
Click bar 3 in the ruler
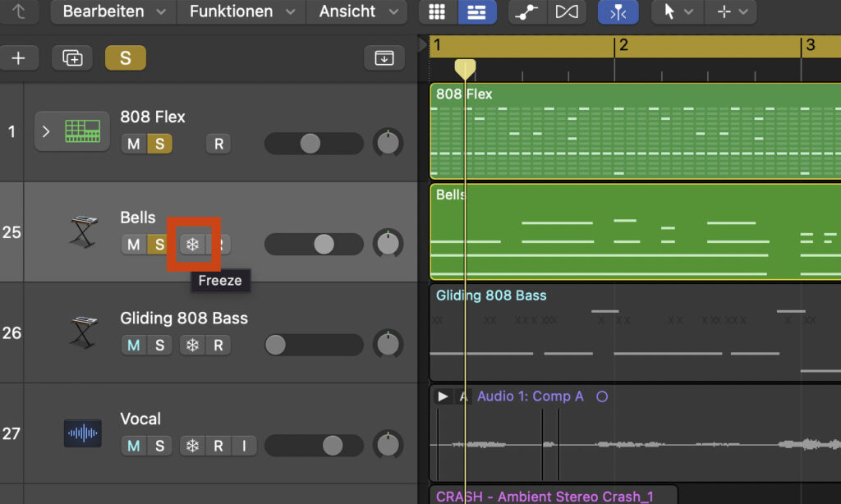coord(810,45)
